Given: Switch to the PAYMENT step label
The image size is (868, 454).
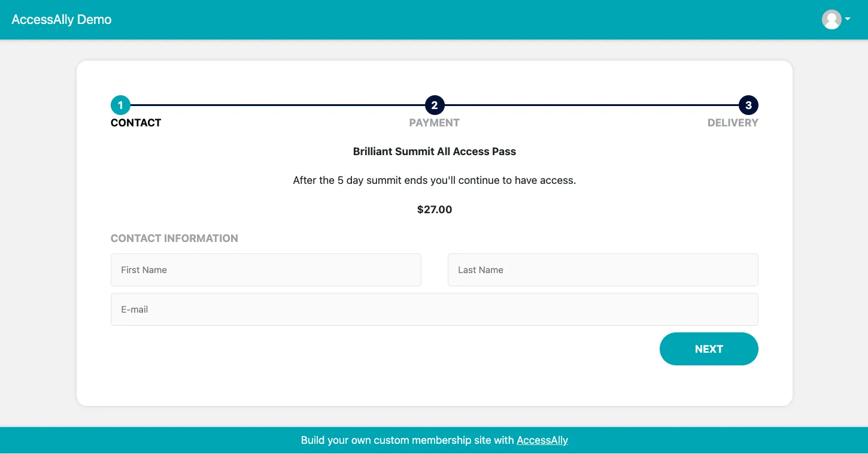Looking at the screenshot, I should click(x=434, y=123).
